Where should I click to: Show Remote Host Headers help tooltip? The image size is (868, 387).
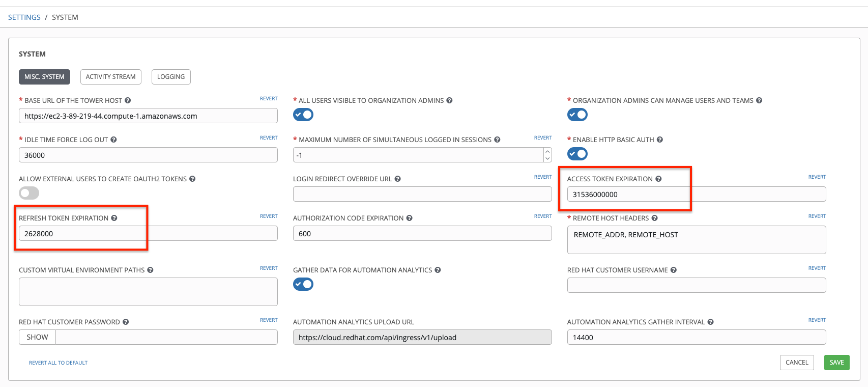654,218
